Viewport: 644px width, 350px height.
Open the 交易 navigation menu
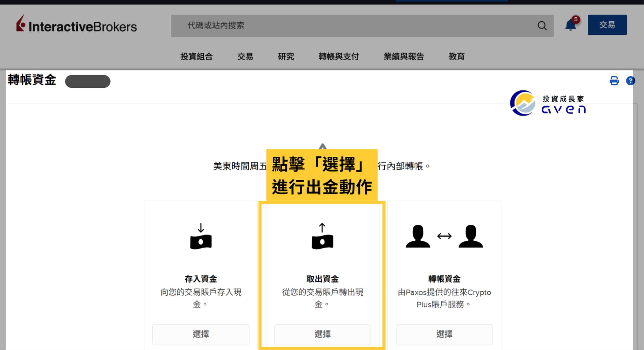[x=245, y=56]
